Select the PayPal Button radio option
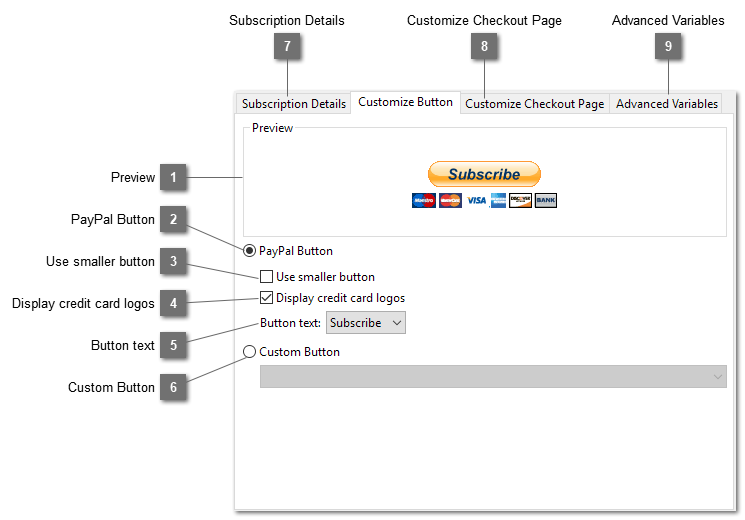This screenshot has width=745, height=520. (249, 250)
